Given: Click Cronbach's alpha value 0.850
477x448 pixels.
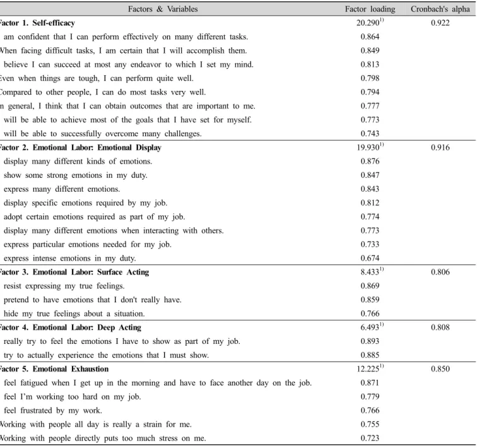Looking at the screenshot, I should coord(440,369).
